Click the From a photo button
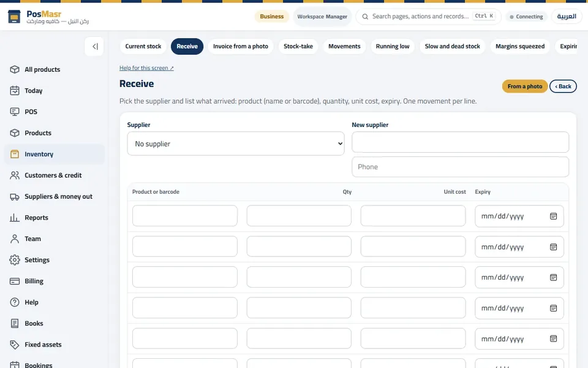This screenshot has width=588, height=368. pos(525,86)
